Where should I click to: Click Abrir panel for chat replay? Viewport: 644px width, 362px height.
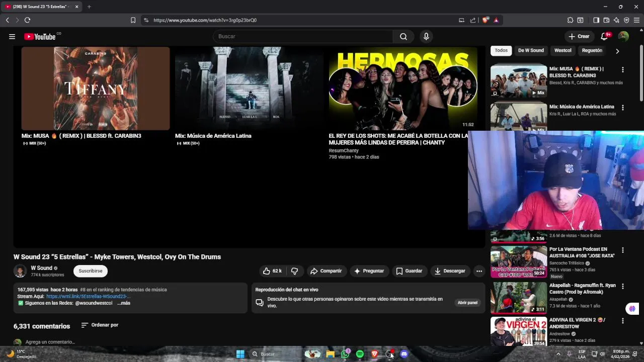(467, 303)
